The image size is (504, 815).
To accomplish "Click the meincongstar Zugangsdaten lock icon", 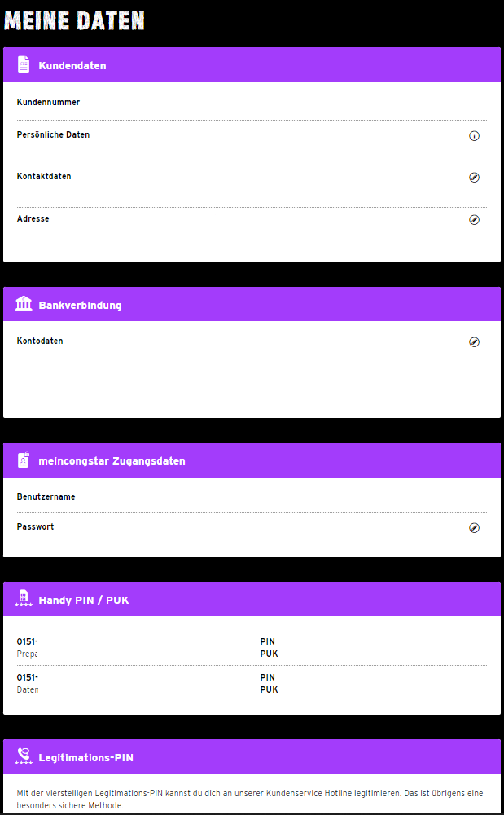I will click(x=24, y=460).
